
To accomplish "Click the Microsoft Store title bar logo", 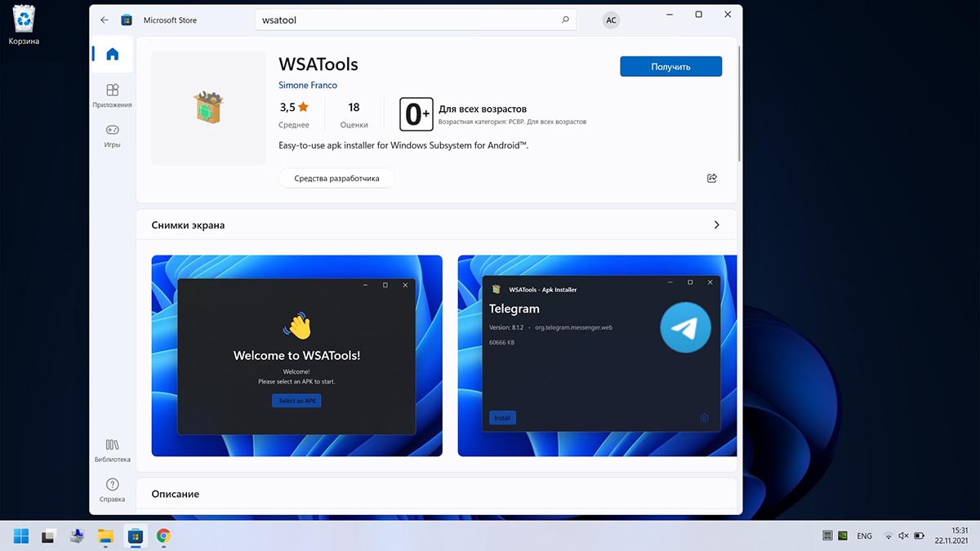I will 127,20.
